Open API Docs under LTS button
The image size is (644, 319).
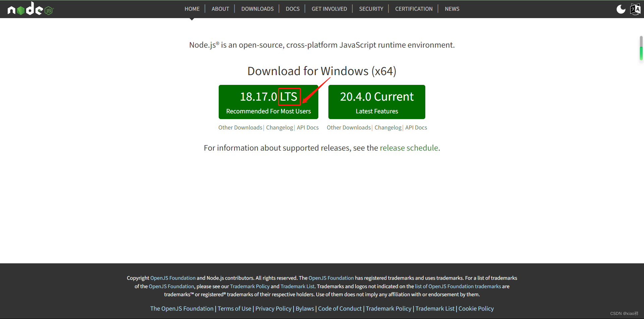(308, 127)
